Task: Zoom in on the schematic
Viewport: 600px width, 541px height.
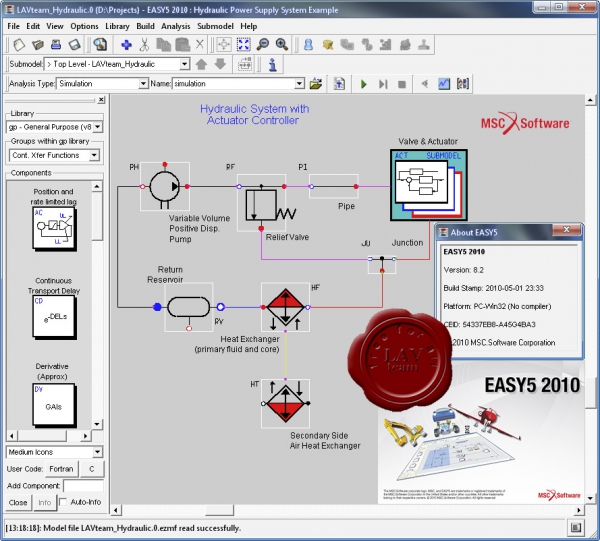Action: pyautogui.click(x=282, y=44)
